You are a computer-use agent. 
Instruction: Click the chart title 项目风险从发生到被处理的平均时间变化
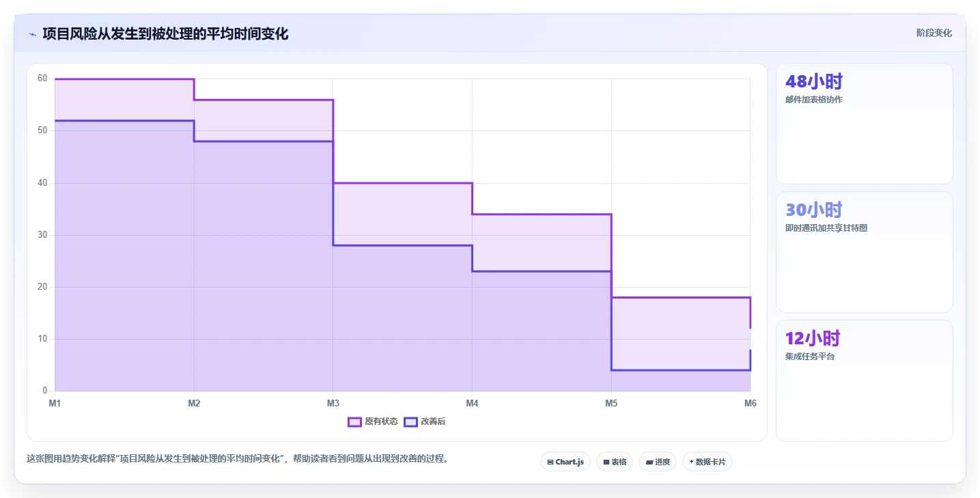pyautogui.click(x=165, y=33)
